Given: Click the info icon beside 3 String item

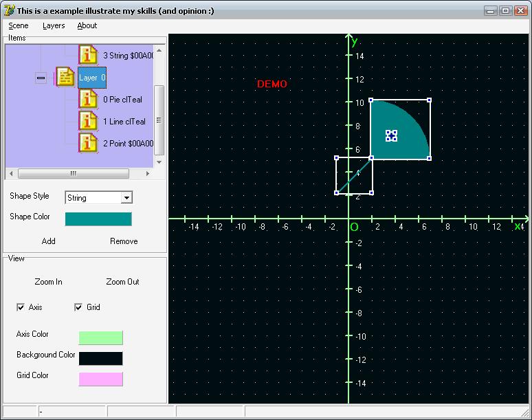Looking at the screenshot, I should click(x=88, y=54).
